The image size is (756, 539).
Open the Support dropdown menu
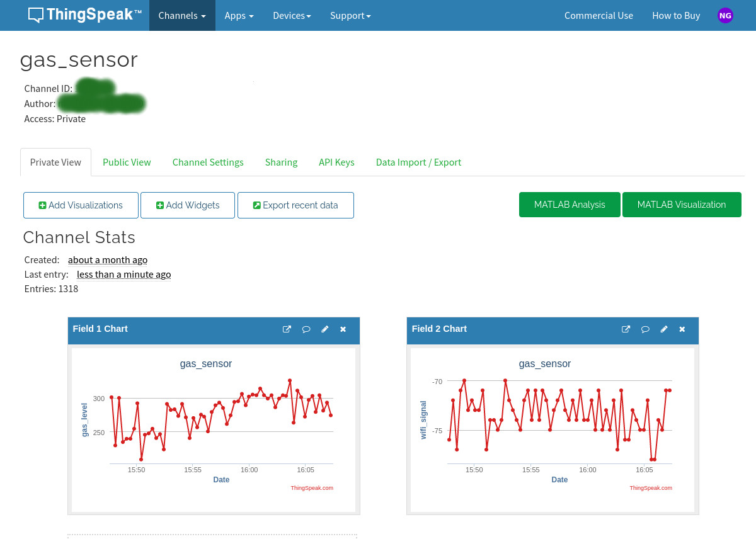tap(350, 15)
